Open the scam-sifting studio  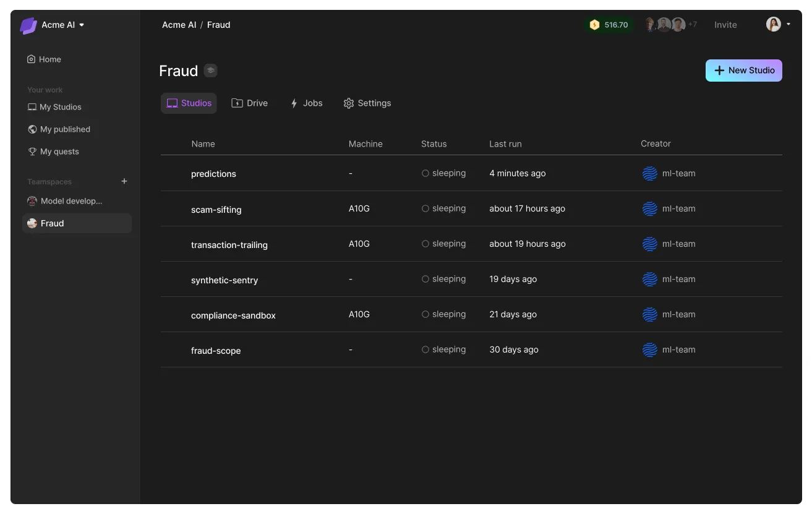[216, 210]
